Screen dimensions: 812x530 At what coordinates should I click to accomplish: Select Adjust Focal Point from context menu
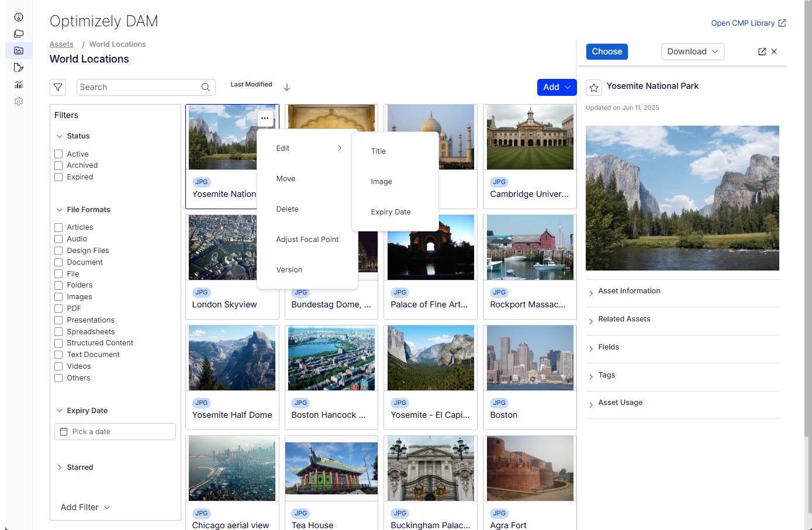click(307, 240)
